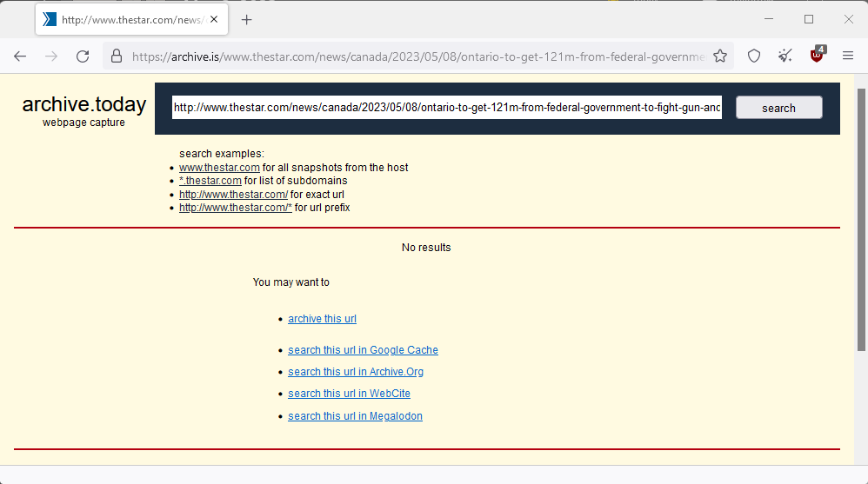Search this url in WebCite
868x484 pixels.
[350, 394]
